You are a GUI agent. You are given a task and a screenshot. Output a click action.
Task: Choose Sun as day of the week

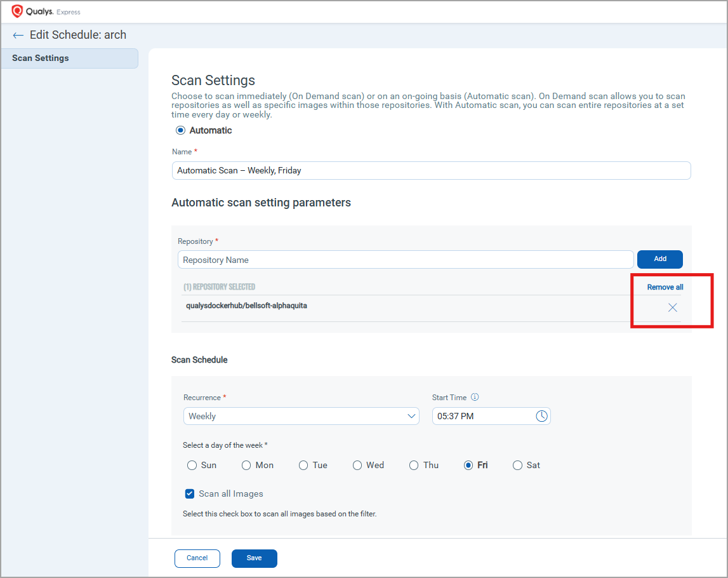(x=192, y=465)
